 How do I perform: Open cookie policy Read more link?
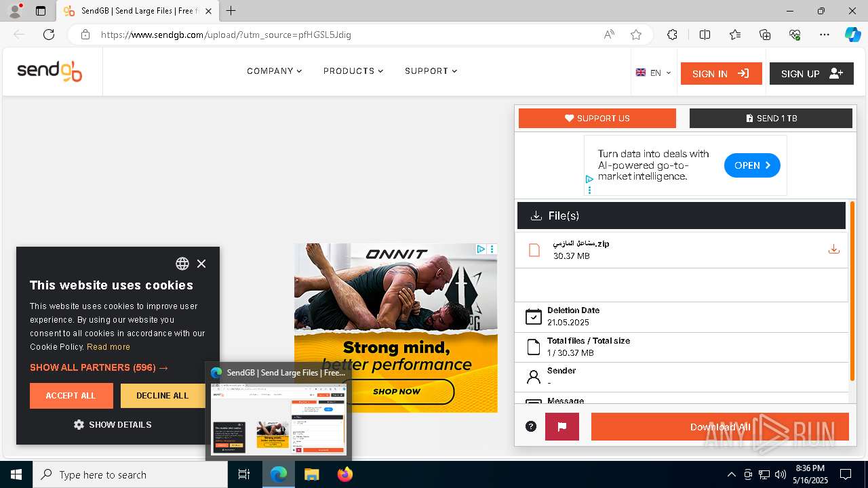click(x=108, y=347)
